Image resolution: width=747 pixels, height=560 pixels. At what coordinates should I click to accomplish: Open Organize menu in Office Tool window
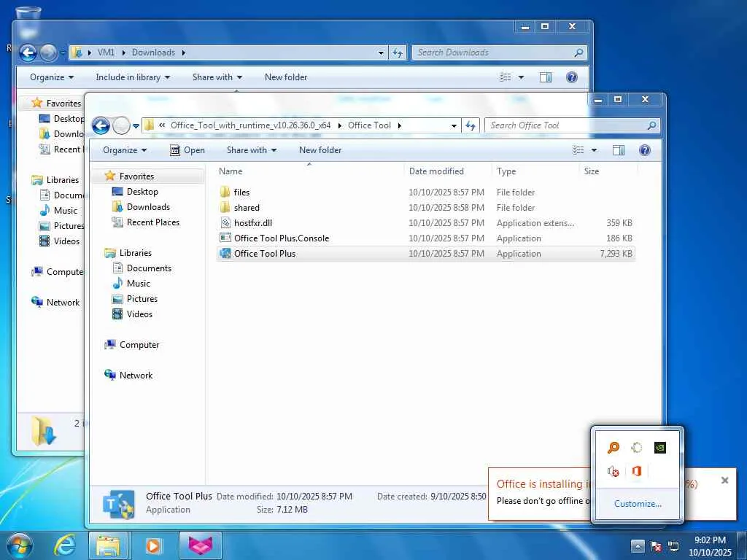click(124, 150)
